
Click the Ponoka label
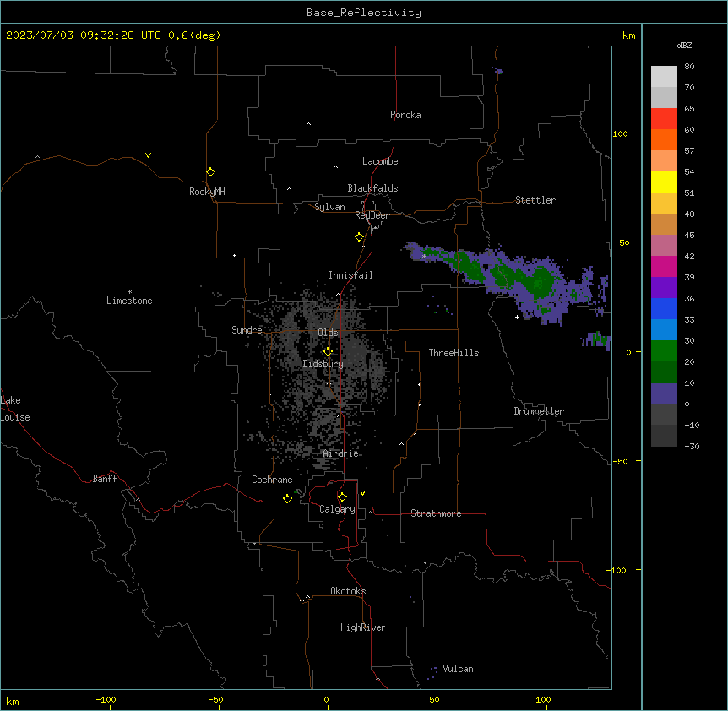tap(405, 115)
